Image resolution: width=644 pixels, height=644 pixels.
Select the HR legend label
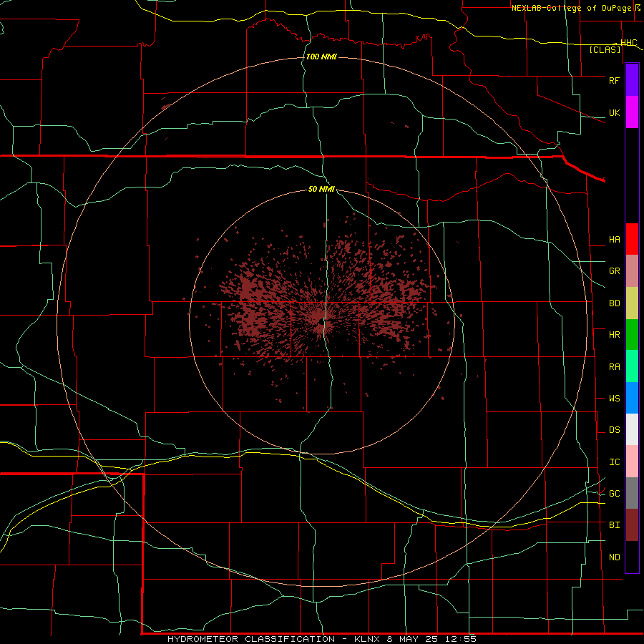(x=614, y=335)
